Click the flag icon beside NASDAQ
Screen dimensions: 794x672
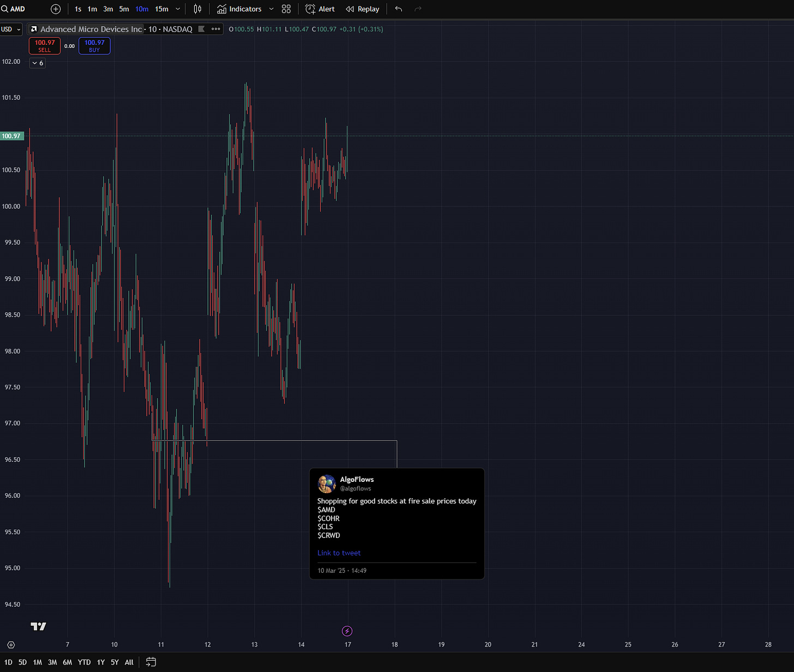[x=201, y=29]
